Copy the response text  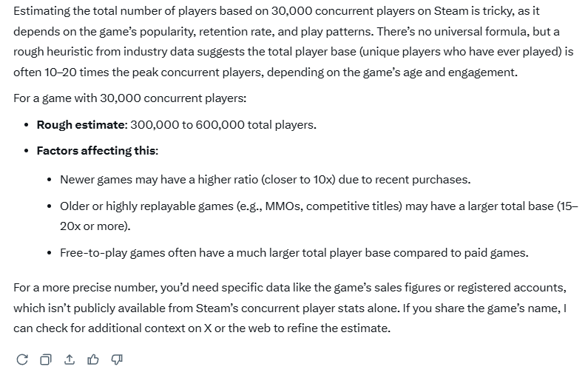[x=46, y=360]
